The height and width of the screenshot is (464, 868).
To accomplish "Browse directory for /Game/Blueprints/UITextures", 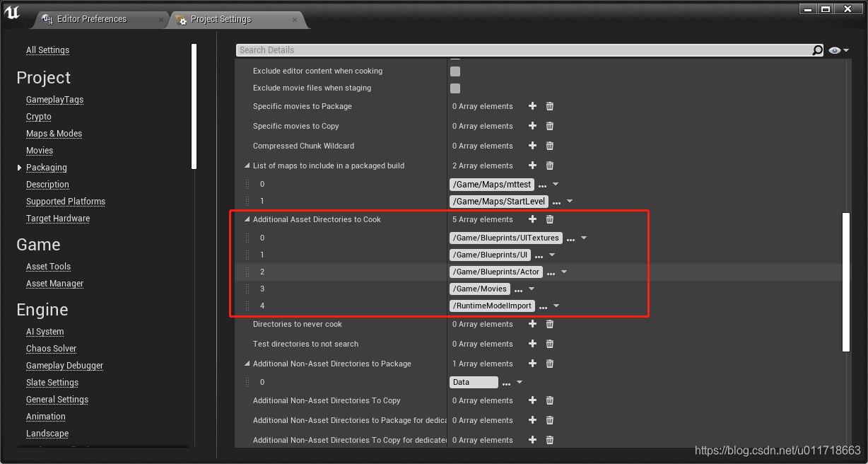I will point(570,239).
